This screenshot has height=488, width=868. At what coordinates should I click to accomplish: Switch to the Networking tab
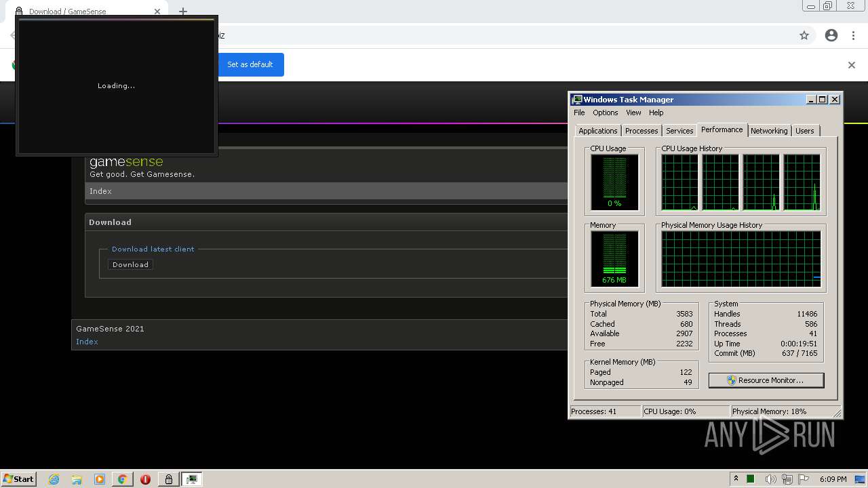tap(769, 131)
